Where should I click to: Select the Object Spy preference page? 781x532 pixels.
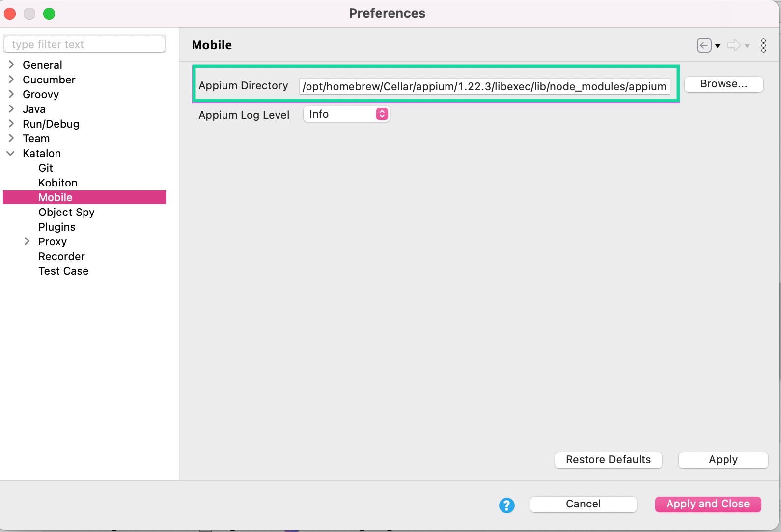[66, 212]
